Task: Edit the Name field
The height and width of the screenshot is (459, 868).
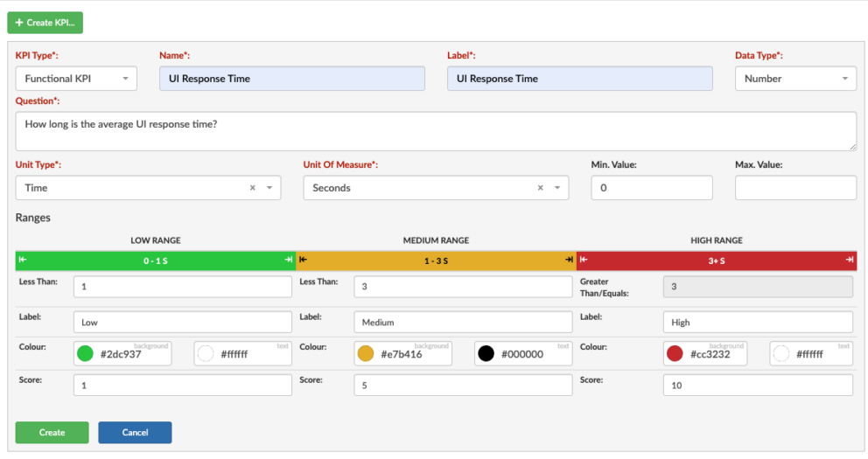Action: pyautogui.click(x=291, y=79)
